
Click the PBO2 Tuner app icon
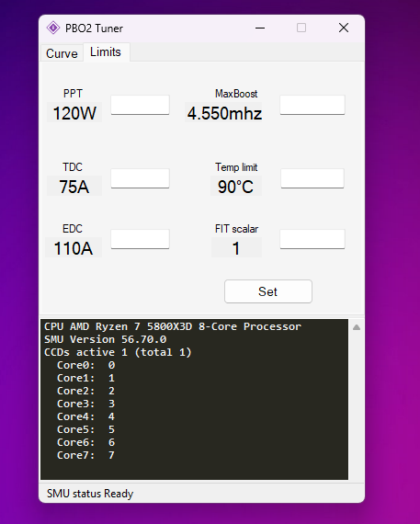coord(53,28)
